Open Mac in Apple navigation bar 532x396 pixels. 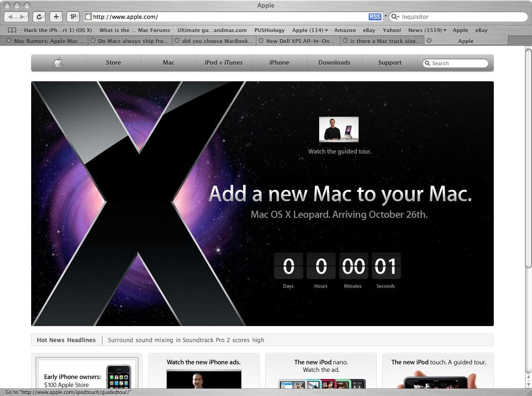pyautogui.click(x=169, y=62)
